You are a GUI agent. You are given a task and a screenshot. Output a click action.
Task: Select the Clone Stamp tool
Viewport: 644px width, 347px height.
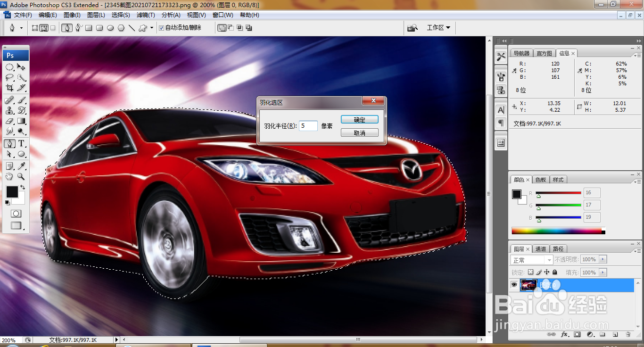pyautogui.click(x=9, y=110)
